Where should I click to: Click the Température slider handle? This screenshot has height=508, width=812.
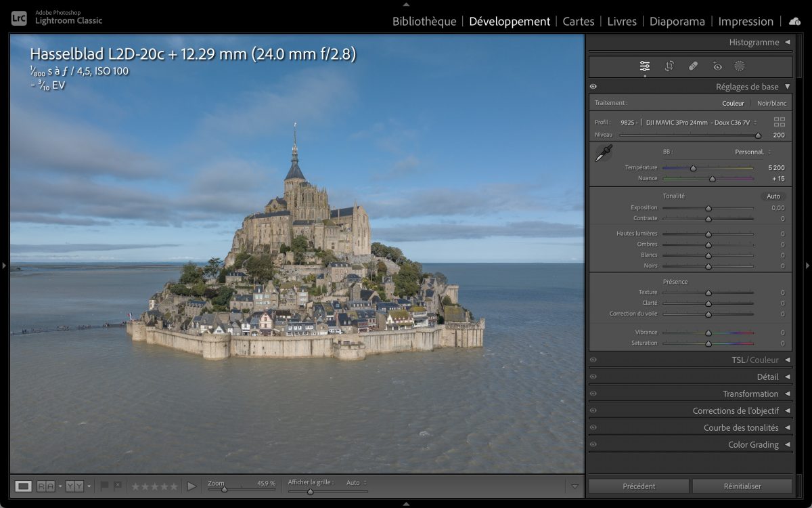coord(693,168)
